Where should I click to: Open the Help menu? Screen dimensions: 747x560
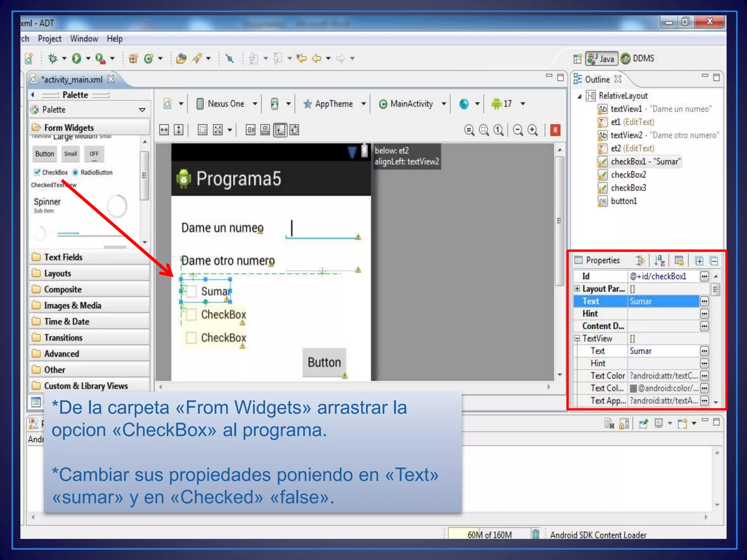[115, 39]
